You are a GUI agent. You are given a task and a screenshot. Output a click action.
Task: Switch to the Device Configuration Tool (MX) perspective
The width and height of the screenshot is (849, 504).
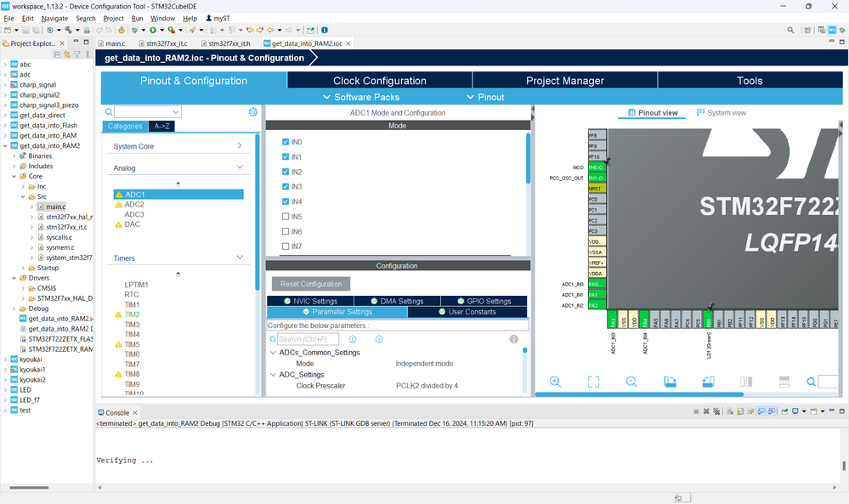click(832, 31)
